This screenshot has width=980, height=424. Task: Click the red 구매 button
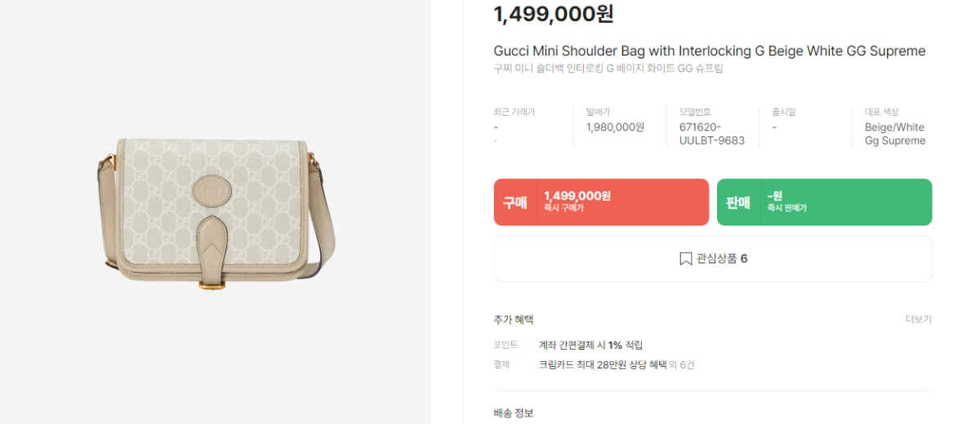[x=601, y=203]
